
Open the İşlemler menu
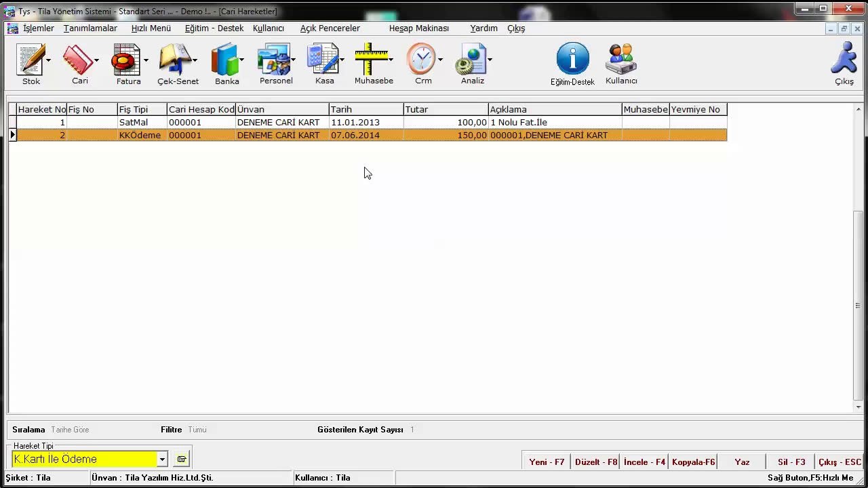pyautogui.click(x=39, y=28)
